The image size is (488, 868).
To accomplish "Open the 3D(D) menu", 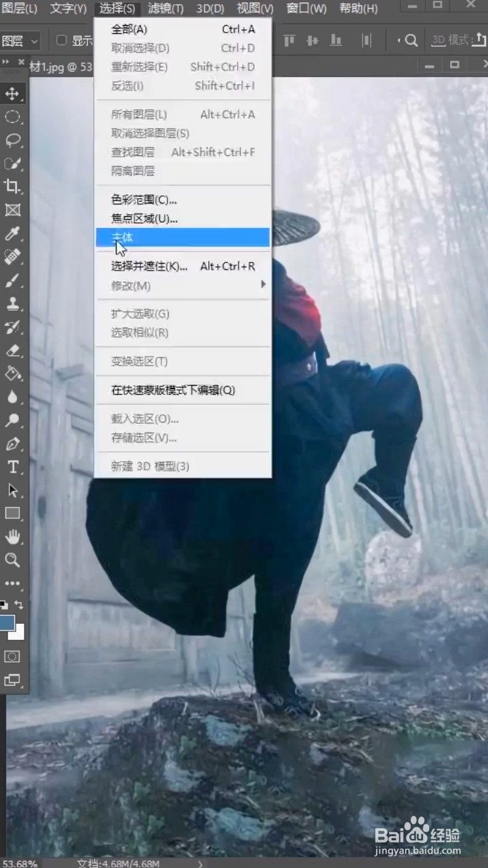I will pyautogui.click(x=210, y=9).
